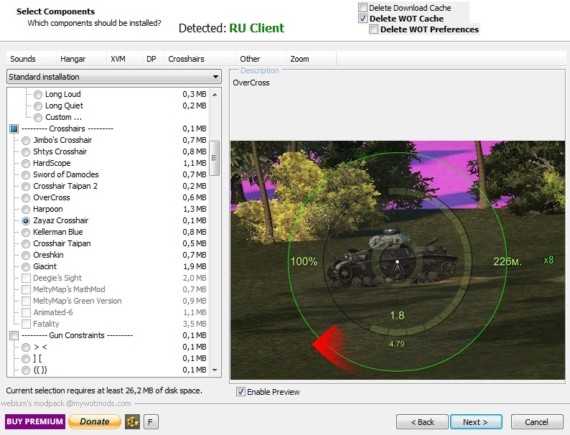Proceed with the Next > button
Screen dimensions: 570x435
point(476,422)
